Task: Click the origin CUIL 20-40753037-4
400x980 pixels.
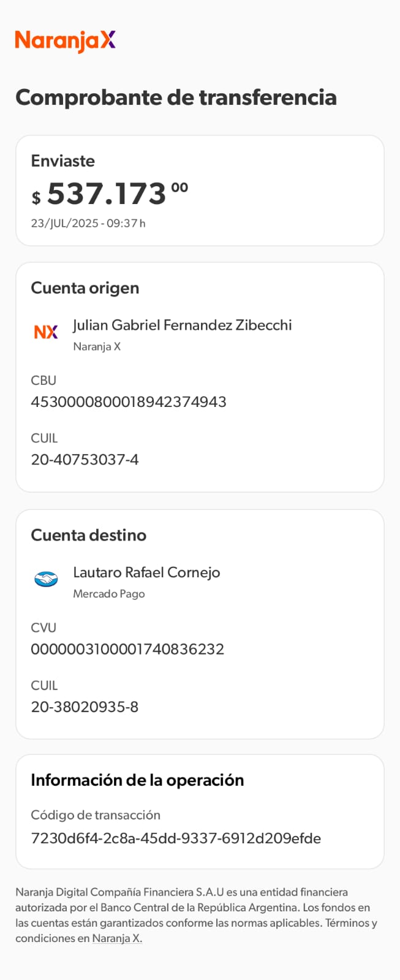Action: click(85, 459)
